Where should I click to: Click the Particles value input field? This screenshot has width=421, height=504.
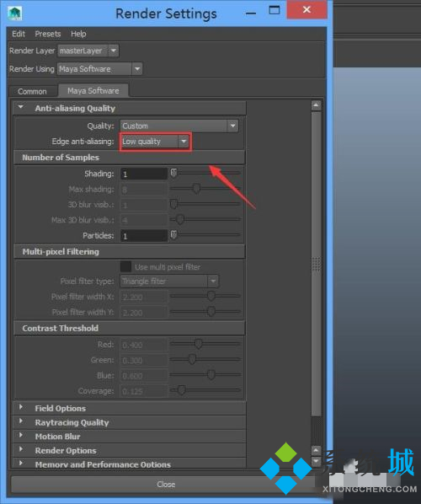[143, 236]
